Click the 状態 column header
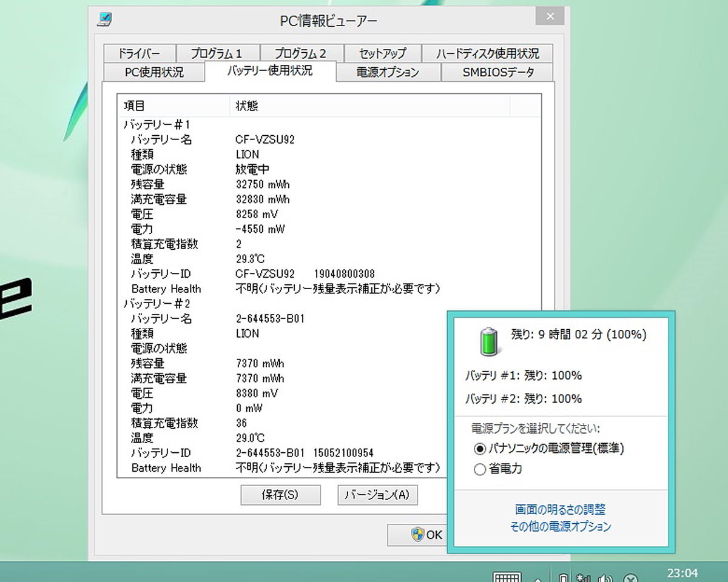 click(369, 105)
